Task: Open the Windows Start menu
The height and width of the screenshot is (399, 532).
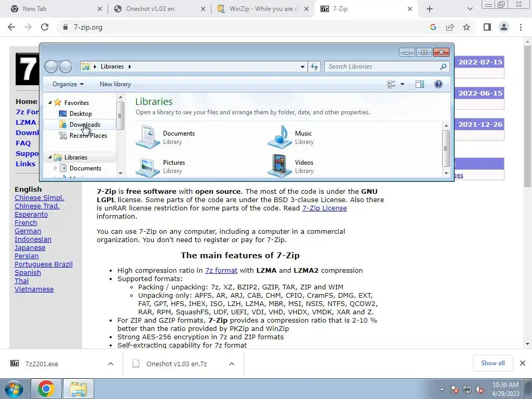Action: [14, 389]
